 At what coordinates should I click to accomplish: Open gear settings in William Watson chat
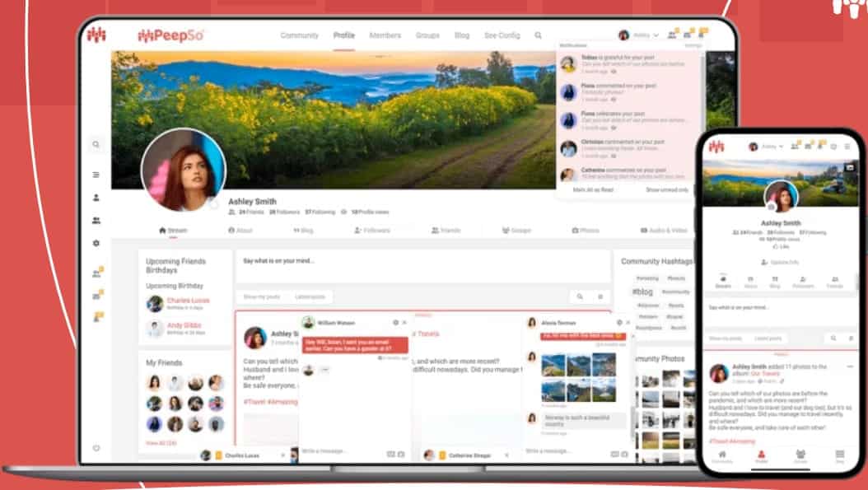tap(395, 322)
